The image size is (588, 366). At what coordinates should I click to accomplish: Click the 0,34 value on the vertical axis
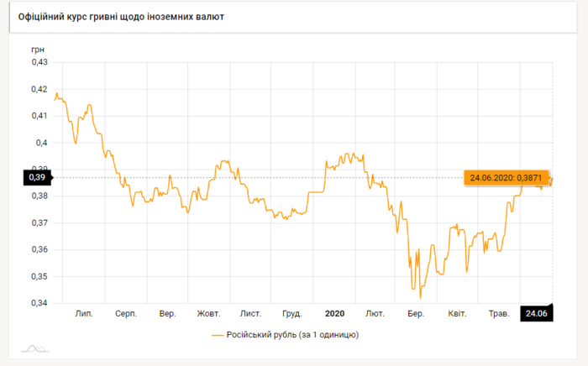[x=39, y=303]
